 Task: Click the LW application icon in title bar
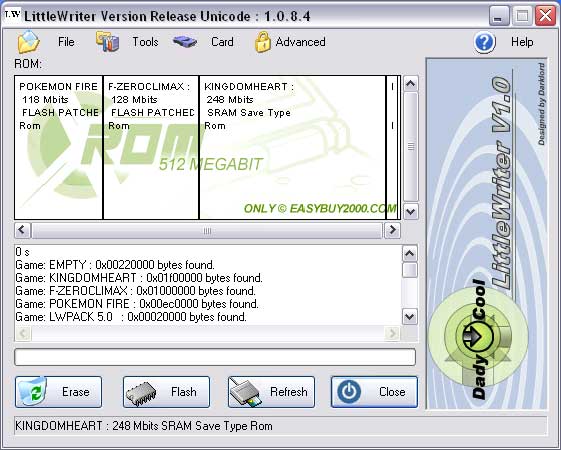tap(13, 15)
